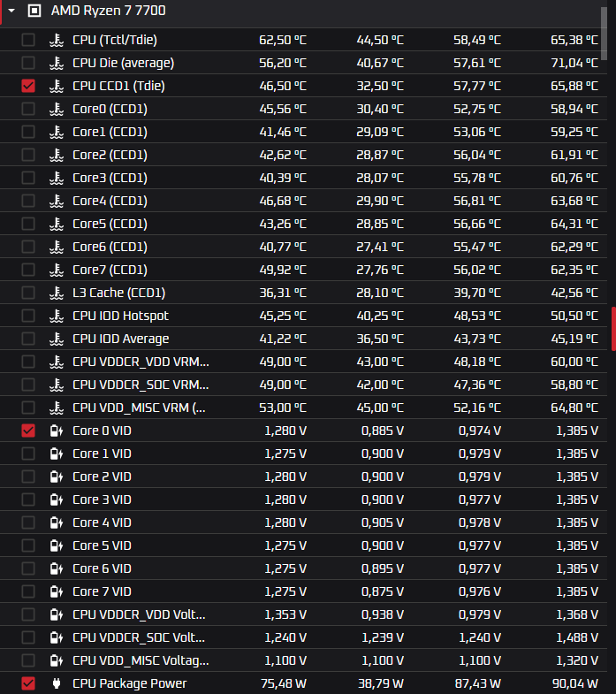Screen dimensions: 616x694
Task: Click the 49,92 °C value of Core7 (CCD1)
Action: point(283,270)
